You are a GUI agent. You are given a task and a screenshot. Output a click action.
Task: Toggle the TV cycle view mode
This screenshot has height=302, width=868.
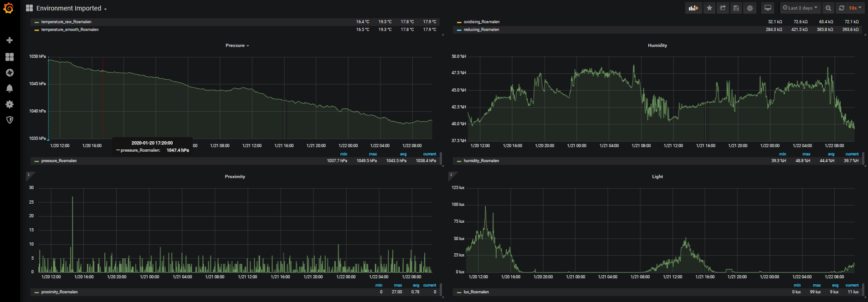click(x=768, y=8)
